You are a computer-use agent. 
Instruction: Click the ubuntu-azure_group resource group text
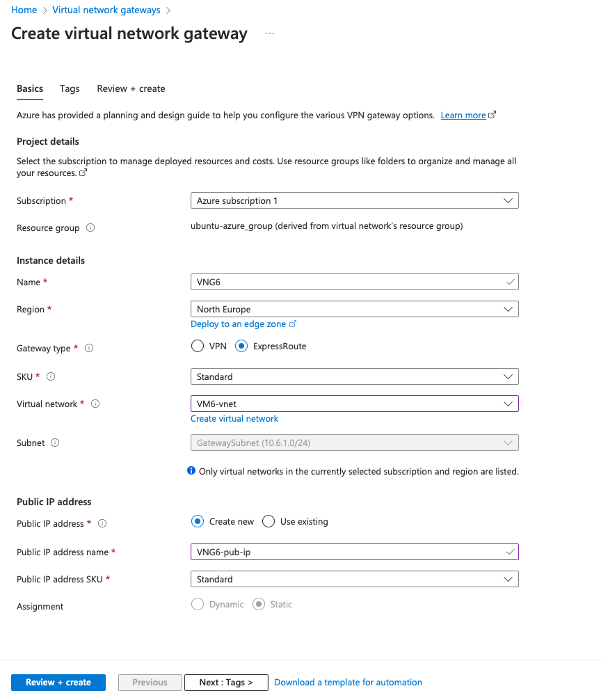click(327, 226)
